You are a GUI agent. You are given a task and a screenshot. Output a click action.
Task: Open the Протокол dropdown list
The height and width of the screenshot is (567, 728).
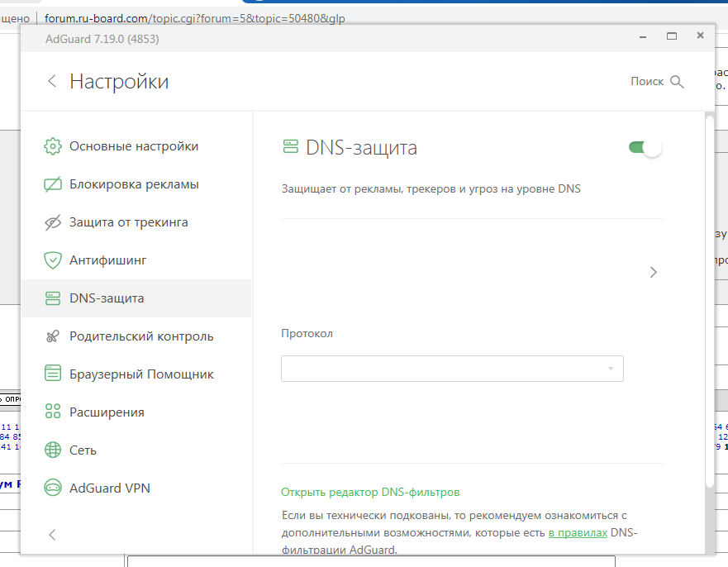pos(452,369)
